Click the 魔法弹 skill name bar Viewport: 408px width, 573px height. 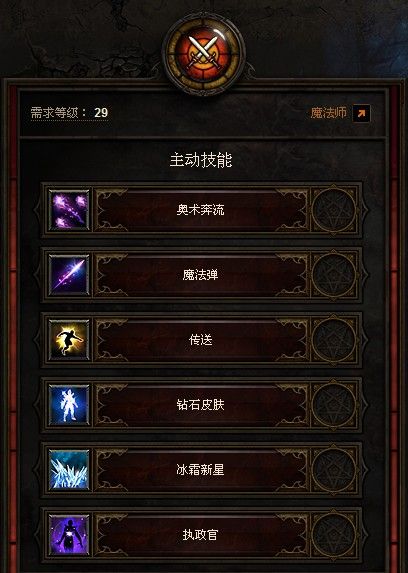tap(201, 275)
